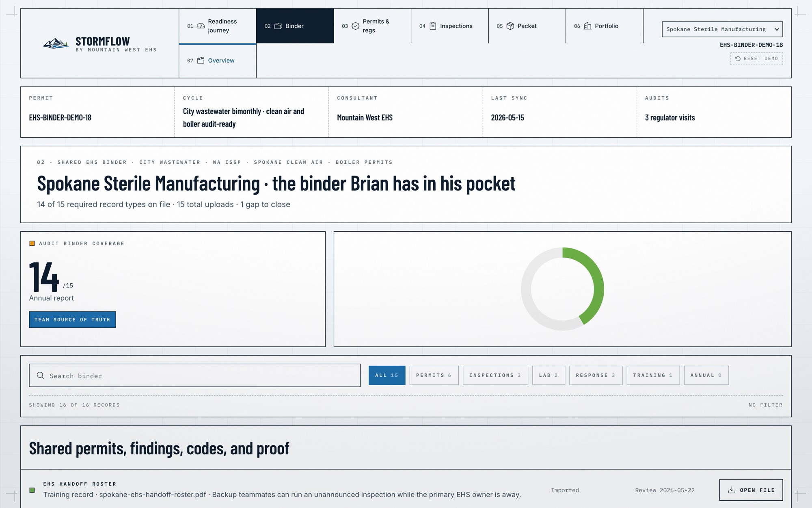
Task: Click the download icon on Open File
Action: pos(732,490)
